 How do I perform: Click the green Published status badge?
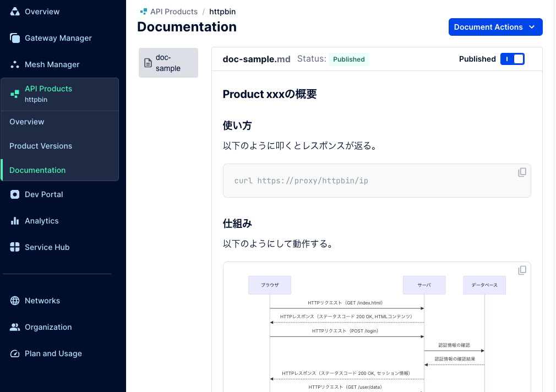pos(348,59)
